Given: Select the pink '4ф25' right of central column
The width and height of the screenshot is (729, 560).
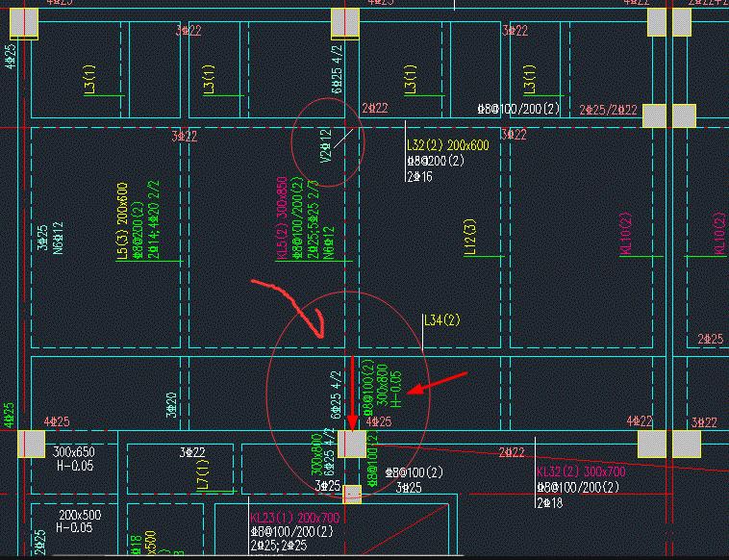Looking at the screenshot, I should [379, 421].
